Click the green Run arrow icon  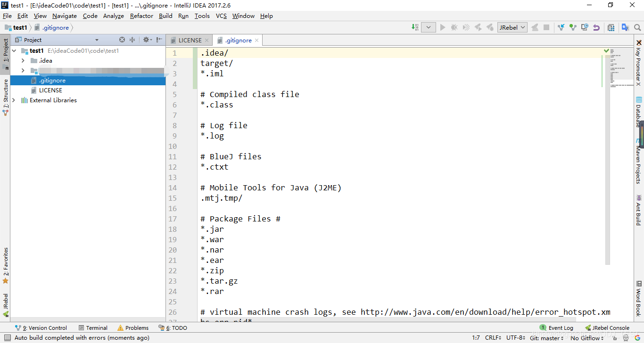pos(443,27)
